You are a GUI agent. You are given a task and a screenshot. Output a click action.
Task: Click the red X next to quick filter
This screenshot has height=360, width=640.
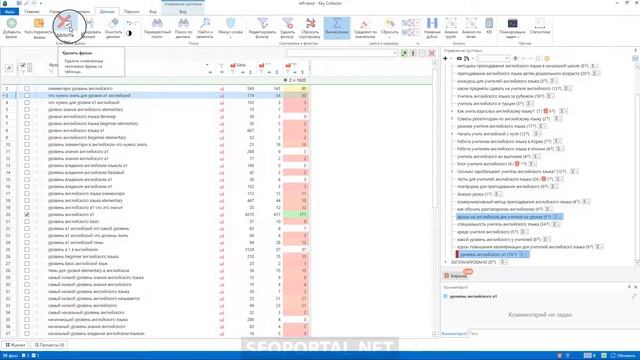click(x=431, y=53)
